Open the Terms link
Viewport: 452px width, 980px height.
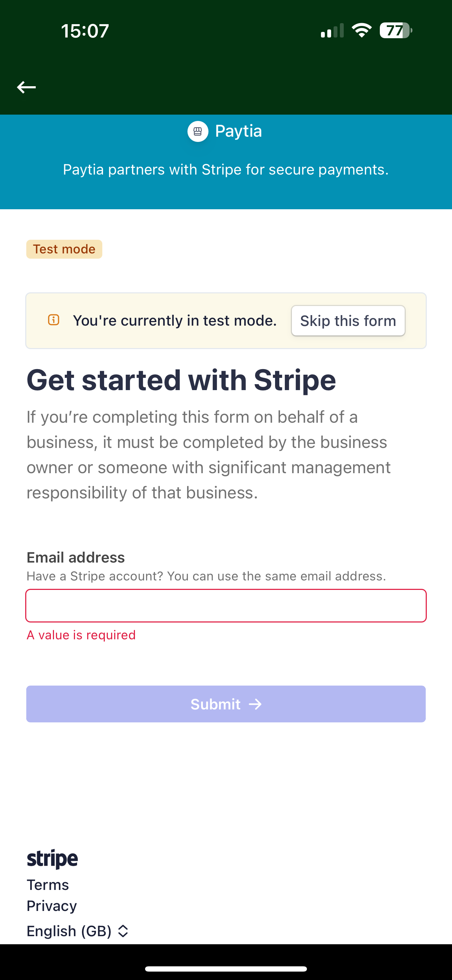[48, 885]
